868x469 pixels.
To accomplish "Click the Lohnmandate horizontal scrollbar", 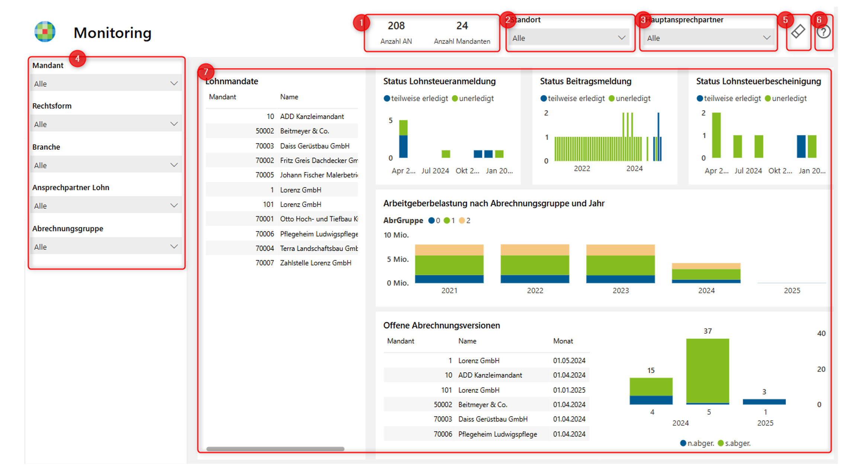I will (x=275, y=449).
